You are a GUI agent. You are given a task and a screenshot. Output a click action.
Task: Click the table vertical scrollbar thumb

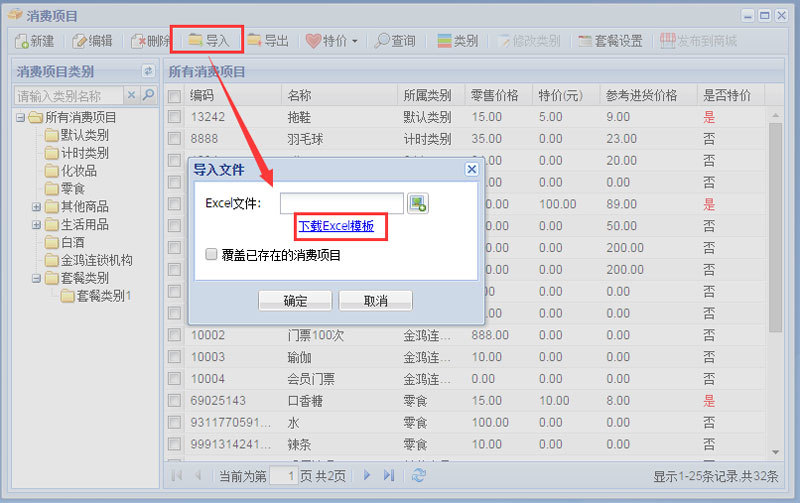pyautogui.click(x=775, y=227)
